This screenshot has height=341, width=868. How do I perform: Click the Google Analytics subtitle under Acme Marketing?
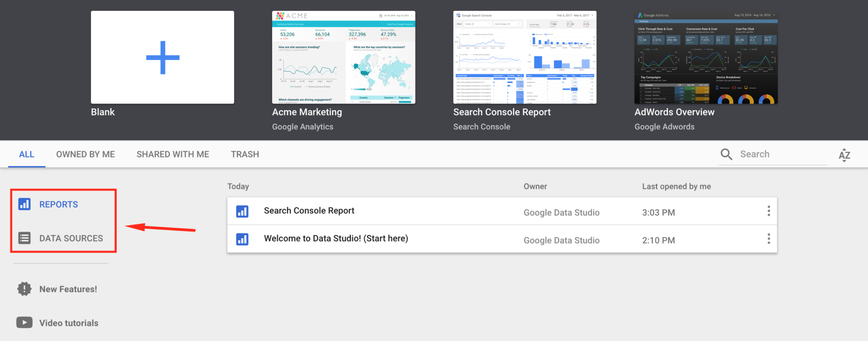point(302,127)
